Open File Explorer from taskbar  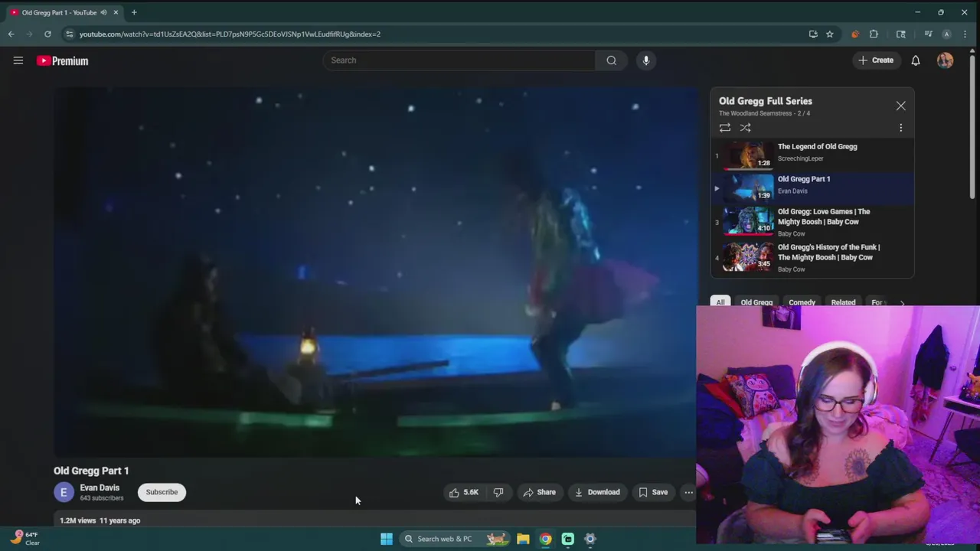coord(523,539)
